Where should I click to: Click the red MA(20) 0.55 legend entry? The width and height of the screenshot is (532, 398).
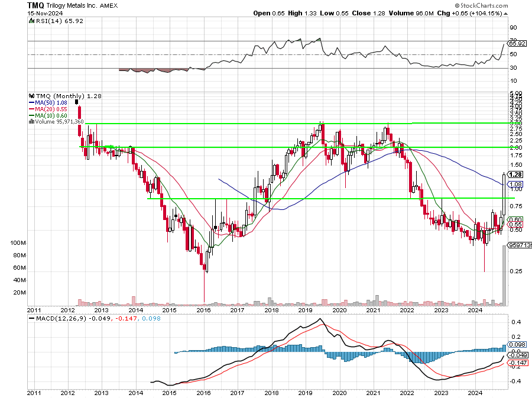pos(51,109)
